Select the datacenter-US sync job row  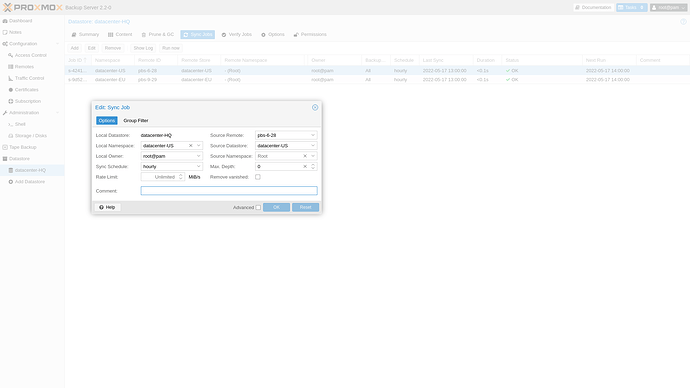377,70
